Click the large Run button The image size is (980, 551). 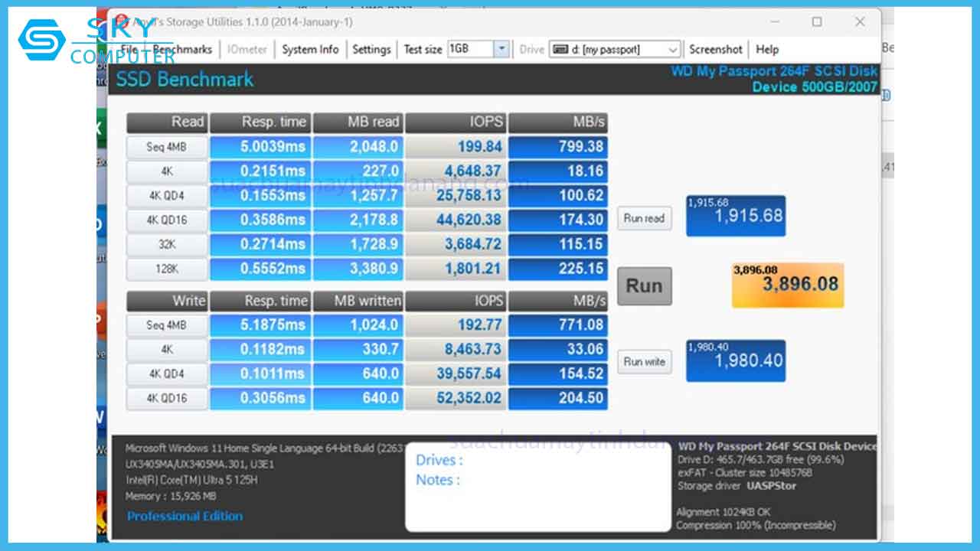644,286
